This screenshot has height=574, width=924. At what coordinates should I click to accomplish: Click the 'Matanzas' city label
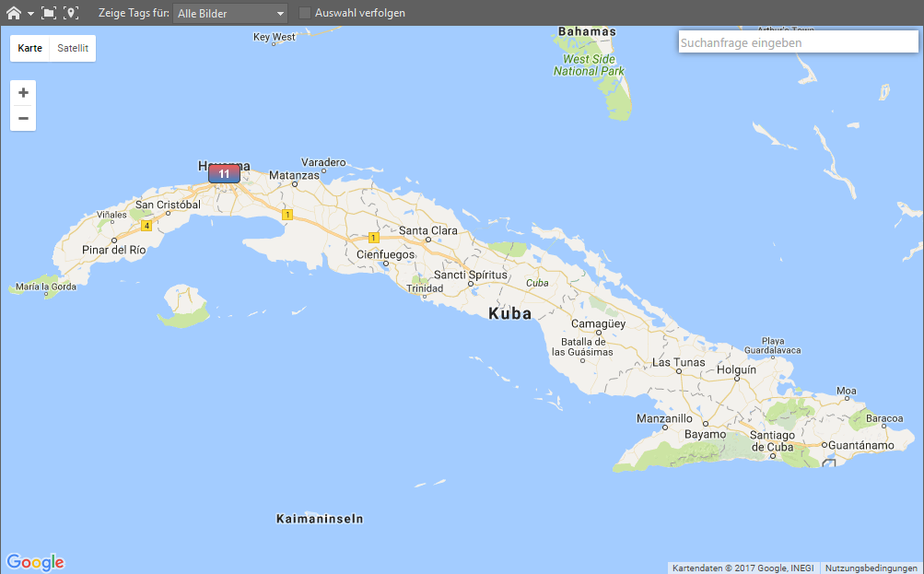pos(294,175)
